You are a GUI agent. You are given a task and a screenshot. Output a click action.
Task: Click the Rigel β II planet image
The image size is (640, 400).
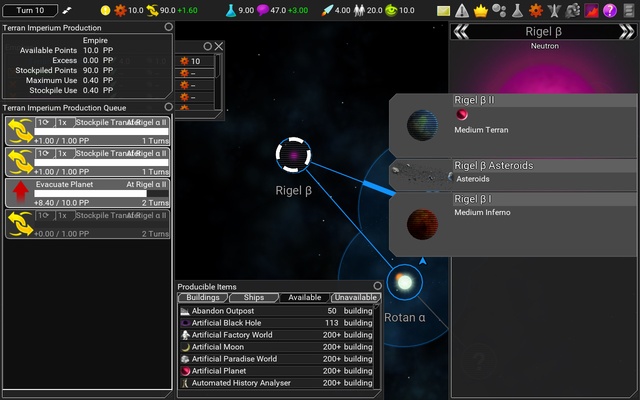click(422, 125)
